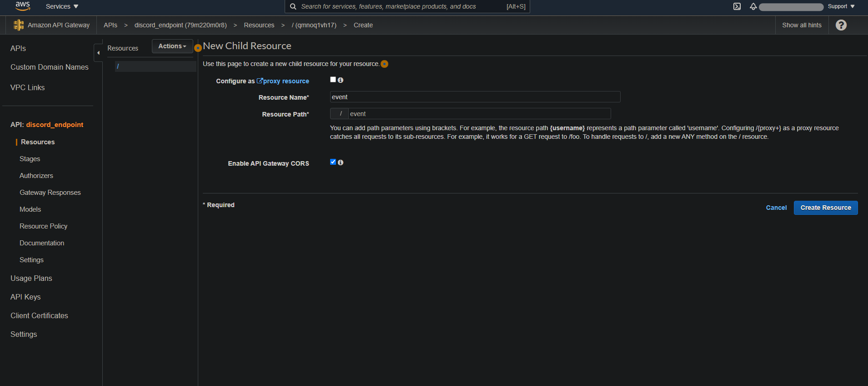The image size is (868, 386).
Task: Open API Keys in sidebar
Action: (x=25, y=297)
